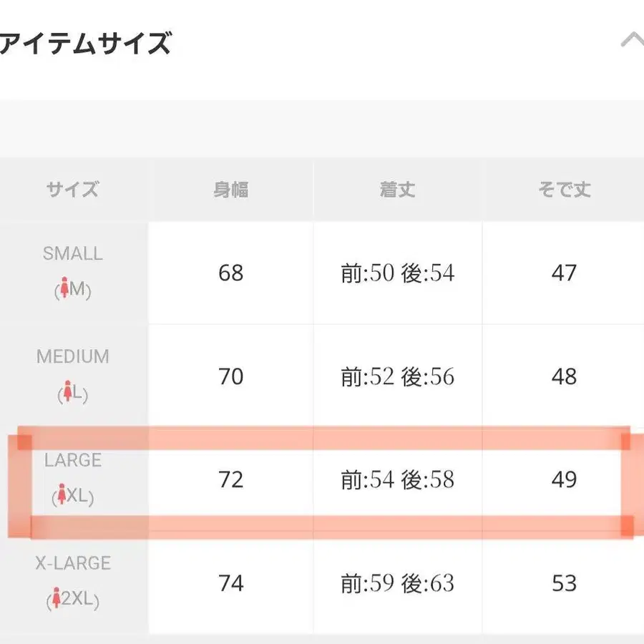Click the アイテムサイズ heading text

point(86,42)
